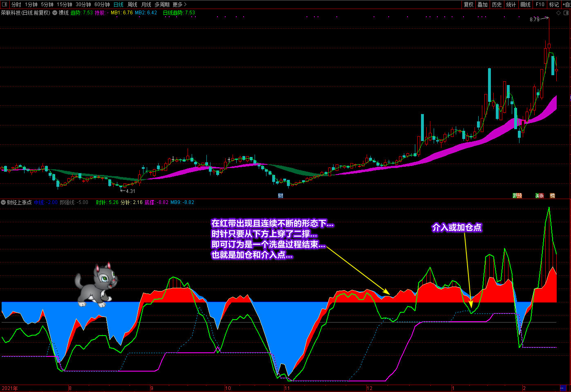
Task: Click the diamond icon near top right of chart
Action: tap(559, 13)
